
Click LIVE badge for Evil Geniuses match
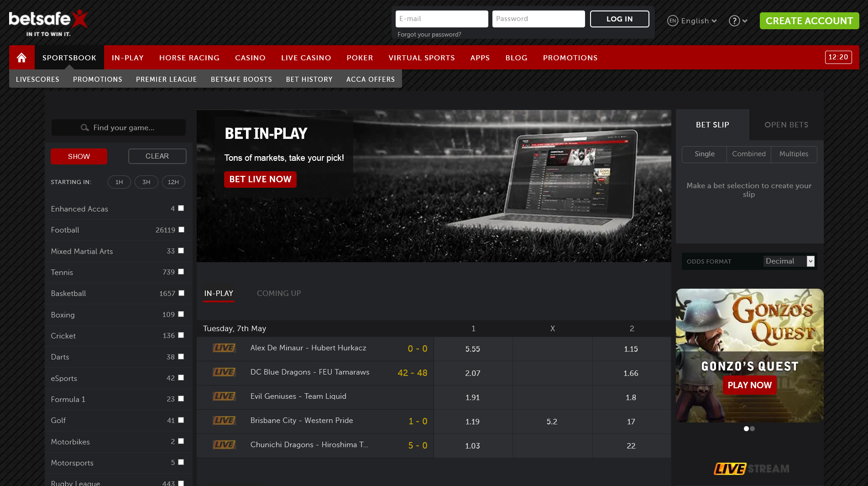[x=224, y=396]
